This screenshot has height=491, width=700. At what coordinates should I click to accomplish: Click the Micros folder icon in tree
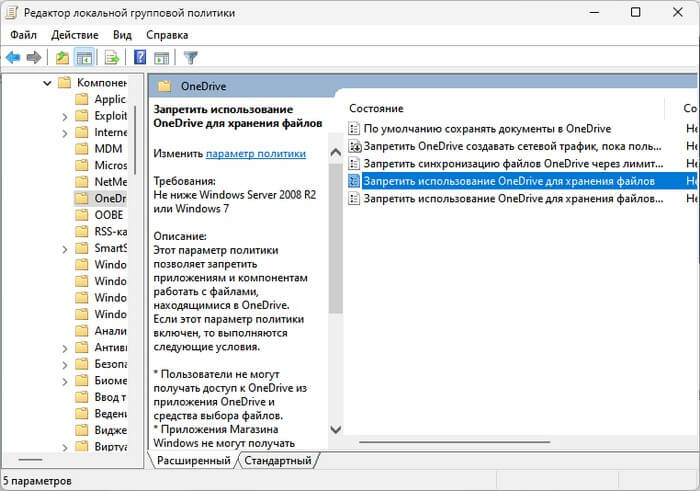point(82,165)
